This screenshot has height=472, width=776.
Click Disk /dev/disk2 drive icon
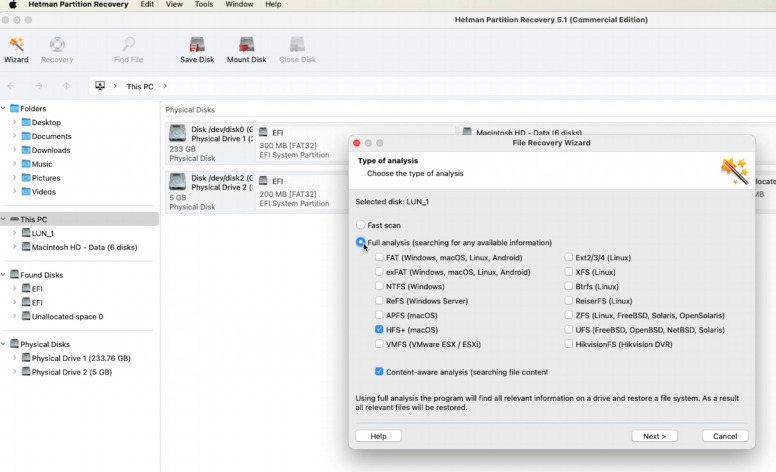(x=177, y=182)
